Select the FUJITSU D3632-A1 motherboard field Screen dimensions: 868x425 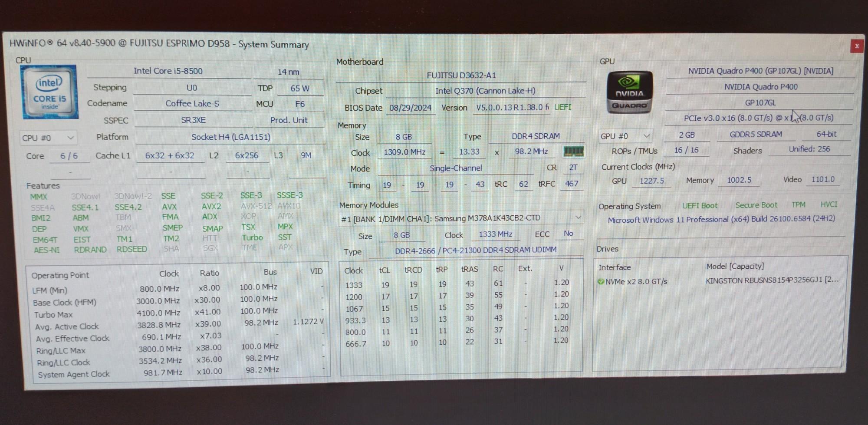click(x=461, y=76)
